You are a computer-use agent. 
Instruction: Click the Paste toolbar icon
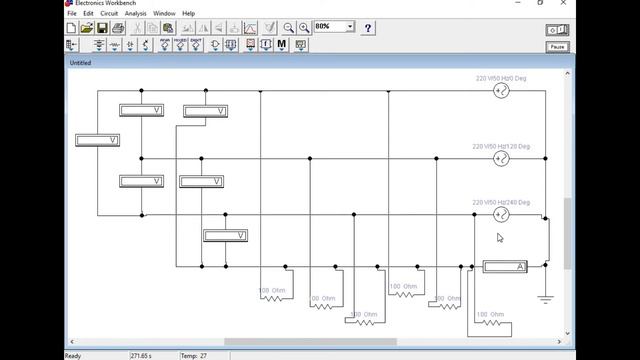168,28
